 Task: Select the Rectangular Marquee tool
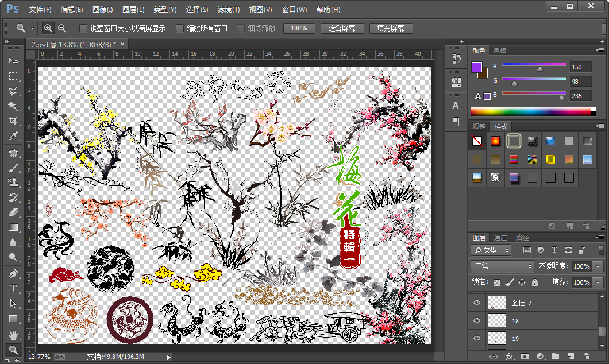tap(13, 76)
